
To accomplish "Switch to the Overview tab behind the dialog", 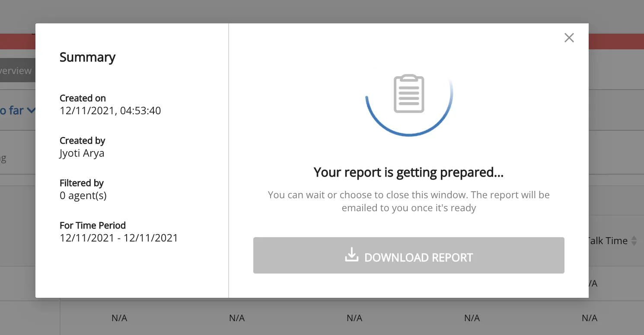I will point(17,71).
